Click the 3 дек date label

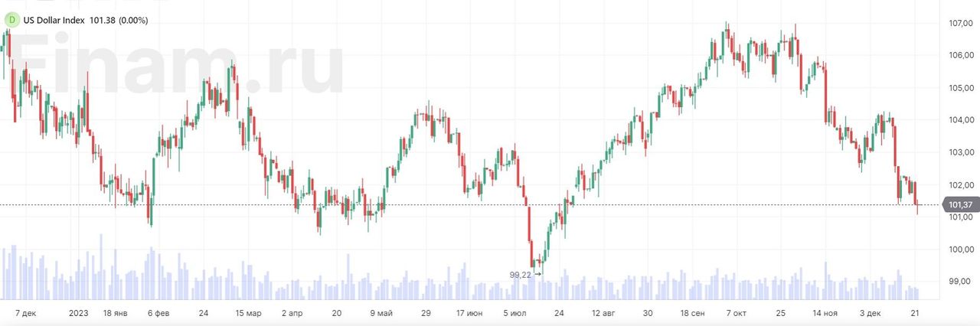pyautogui.click(x=871, y=314)
